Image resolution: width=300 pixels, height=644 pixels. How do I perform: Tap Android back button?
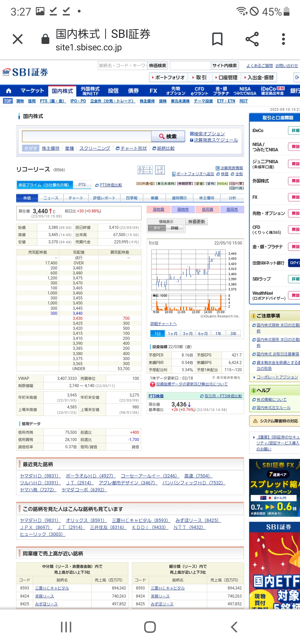(234, 627)
